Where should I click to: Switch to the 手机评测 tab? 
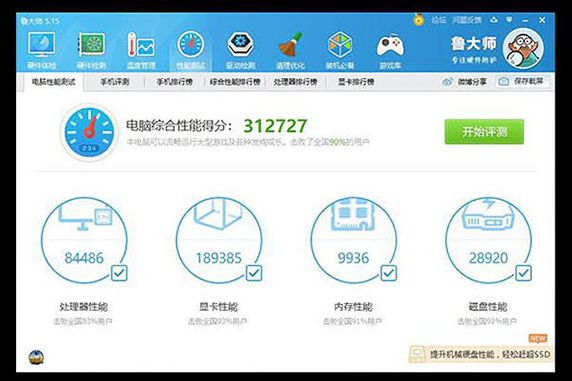pos(115,82)
